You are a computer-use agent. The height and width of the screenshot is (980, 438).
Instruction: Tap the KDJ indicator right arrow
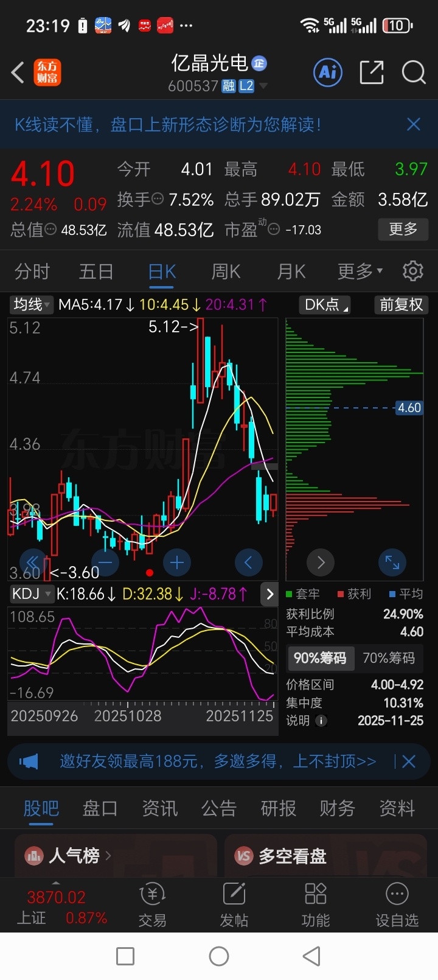tap(269, 594)
